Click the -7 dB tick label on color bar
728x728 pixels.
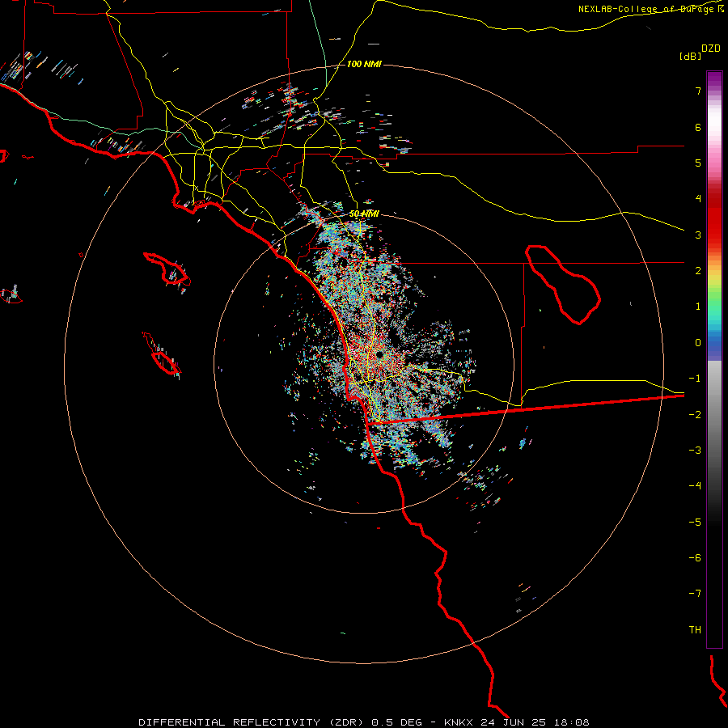click(695, 594)
